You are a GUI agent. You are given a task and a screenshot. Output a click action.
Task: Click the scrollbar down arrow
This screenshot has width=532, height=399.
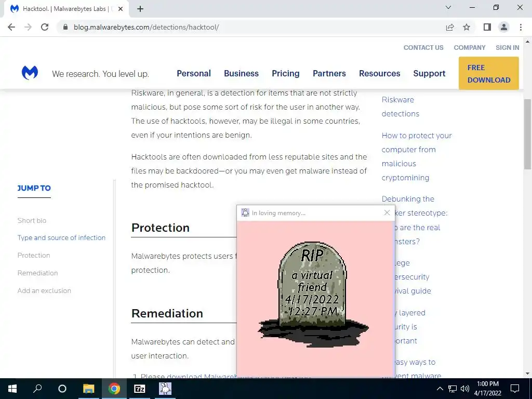coord(527,374)
